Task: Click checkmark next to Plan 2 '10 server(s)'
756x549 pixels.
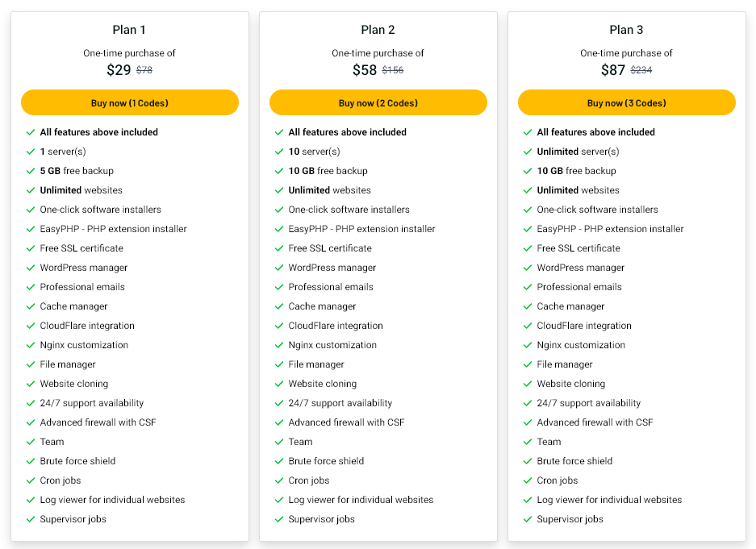Action: coord(279,152)
